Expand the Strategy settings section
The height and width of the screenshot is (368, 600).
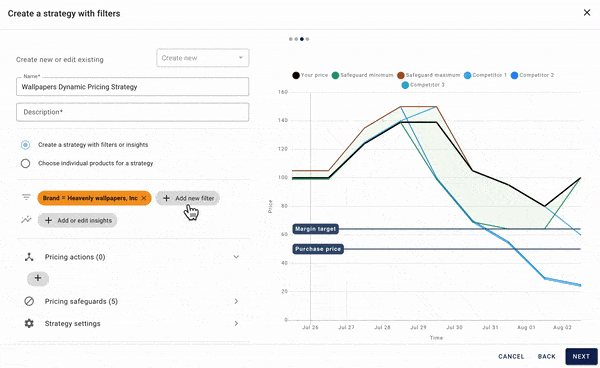[236, 324]
